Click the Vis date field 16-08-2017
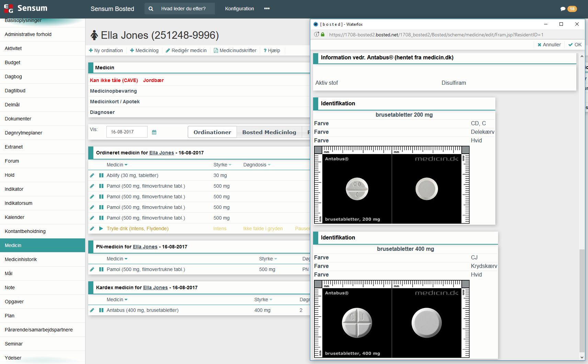588x364 pixels. pyautogui.click(x=127, y=132)
